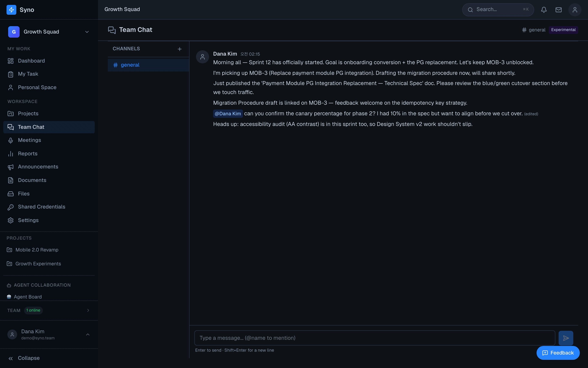This screenshot has width=588, height=368.
Task: Expand the Dana Kim account menu chevron
Action: point(88,335)
